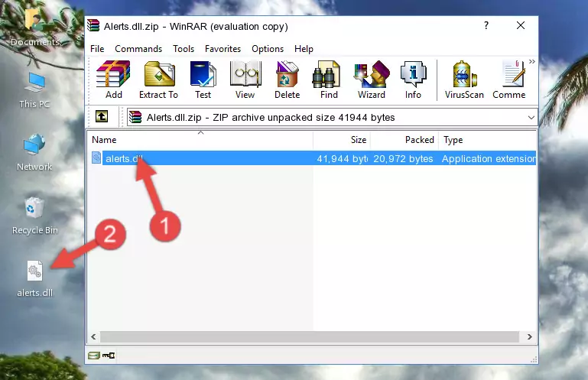
Task: Click horizontal scrollbar right arrow
Action: [x=529, y=337]
